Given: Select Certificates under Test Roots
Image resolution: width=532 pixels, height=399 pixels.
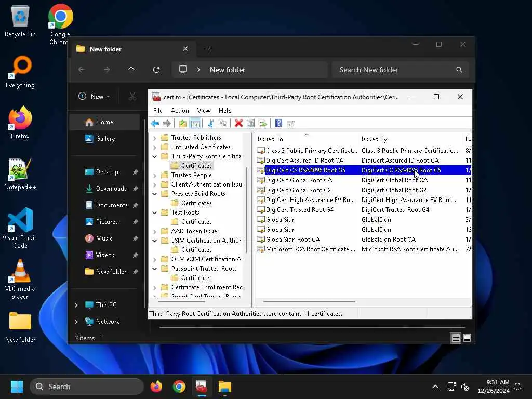Looking at the screenshot, I should pyautogui.click(x=196, y=221).
